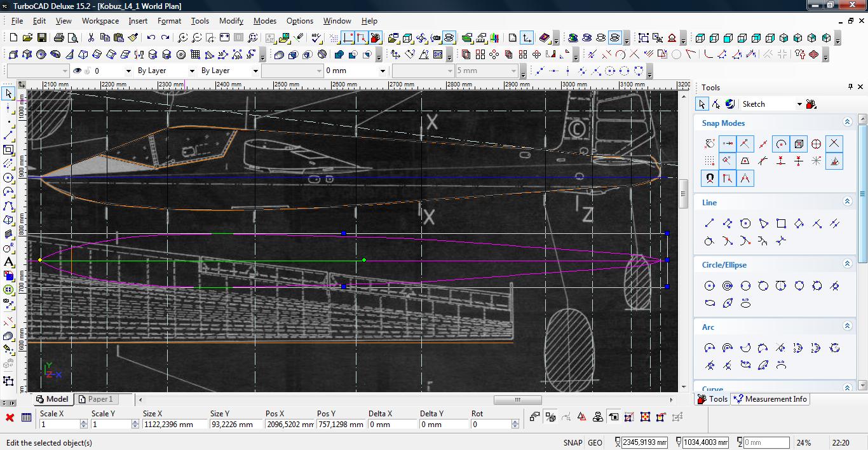
Task: Open the File menu
Action: click(x=17, y=21)
